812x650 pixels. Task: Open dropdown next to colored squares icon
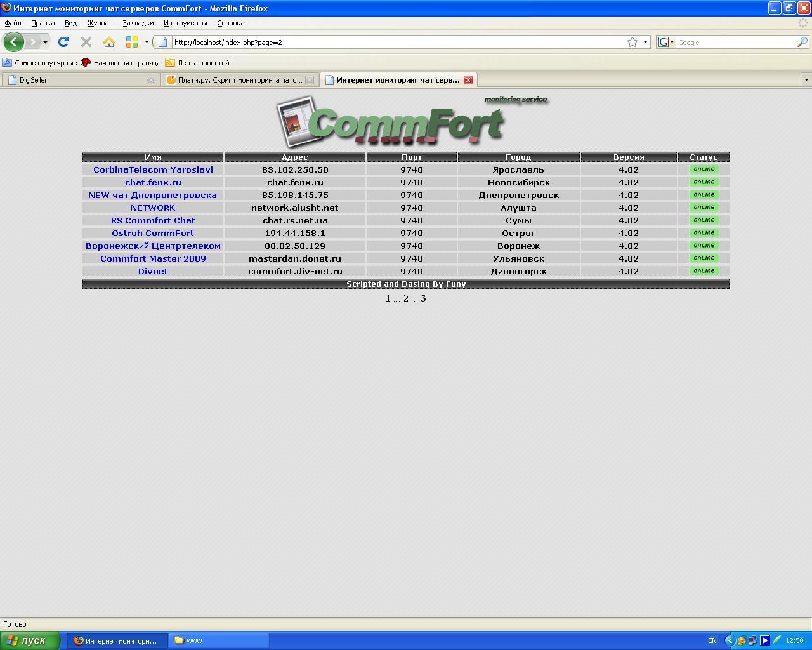147,43
